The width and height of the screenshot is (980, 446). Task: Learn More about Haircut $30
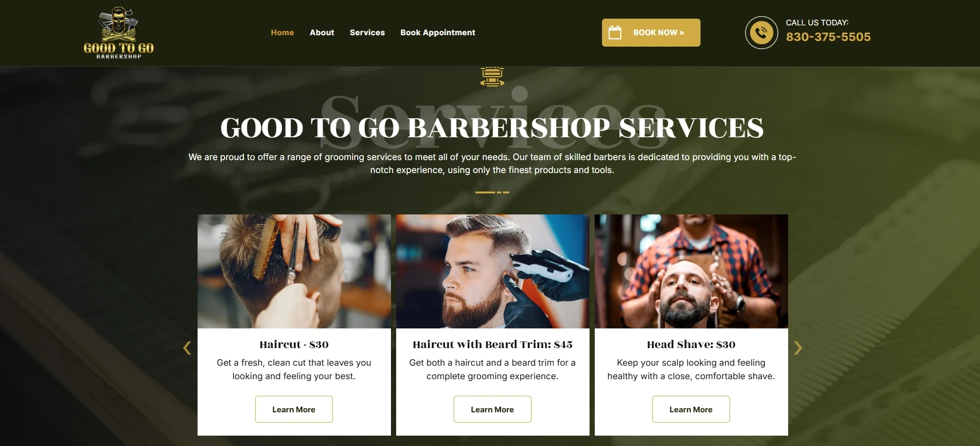pyautogui.click(x=293, y=409)
